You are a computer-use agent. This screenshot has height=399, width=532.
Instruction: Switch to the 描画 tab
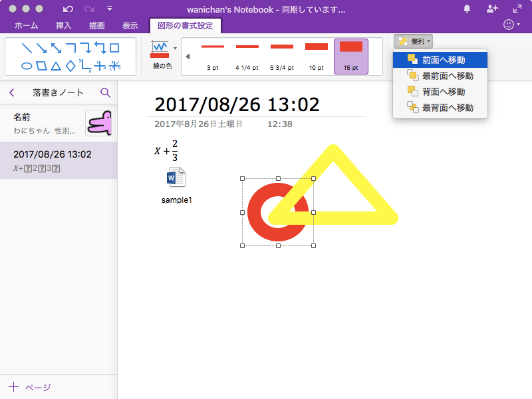click(96, 25)
